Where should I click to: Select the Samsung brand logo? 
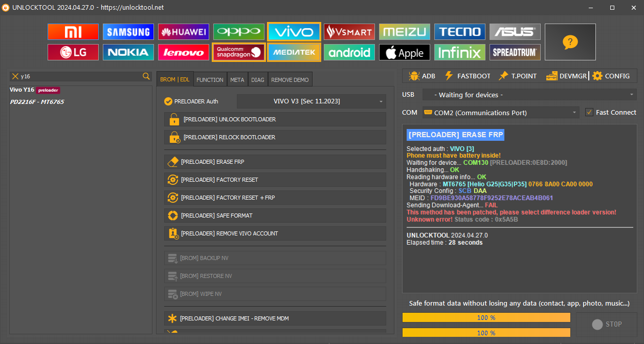click(128, 32)
